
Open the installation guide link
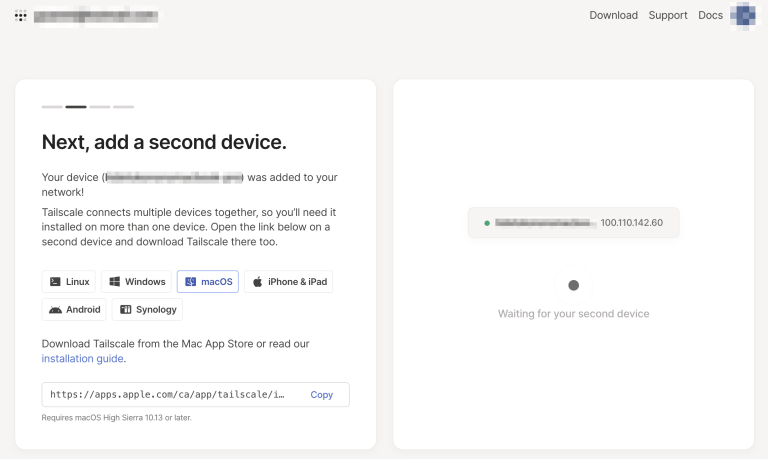click(x=83, y=358)
